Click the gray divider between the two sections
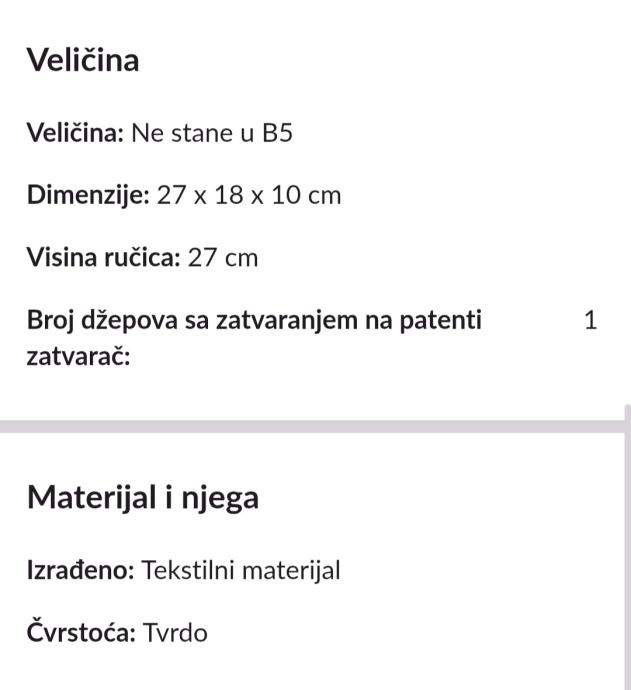This screenshot has height=690, width=631. click(x=310, y=427)
